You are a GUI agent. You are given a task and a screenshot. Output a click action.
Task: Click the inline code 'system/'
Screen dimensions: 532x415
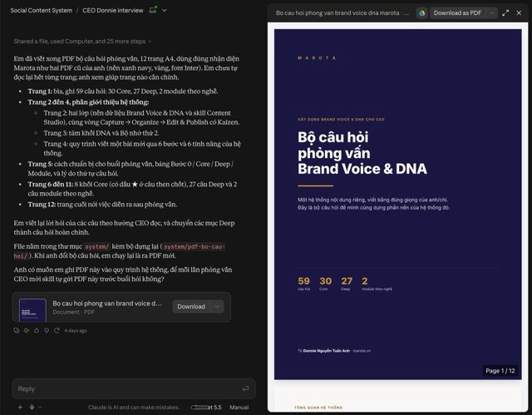click(x=97, y=247)
